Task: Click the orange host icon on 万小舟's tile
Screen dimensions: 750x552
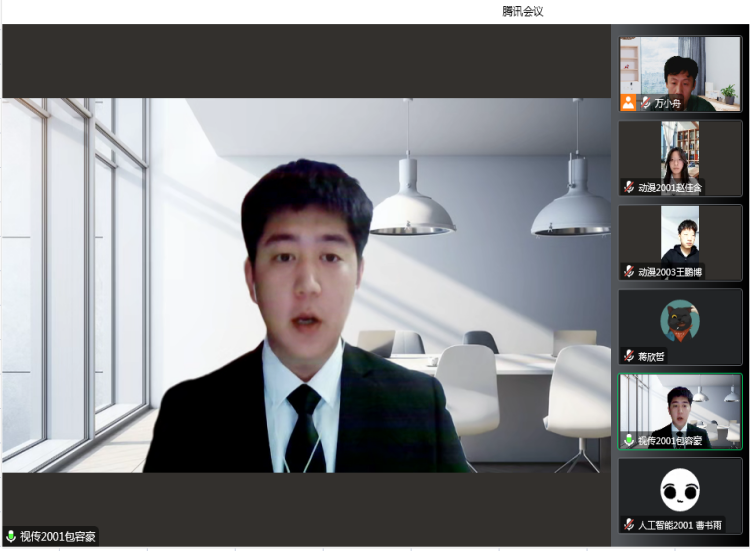Action: click(x=628, y=102)
